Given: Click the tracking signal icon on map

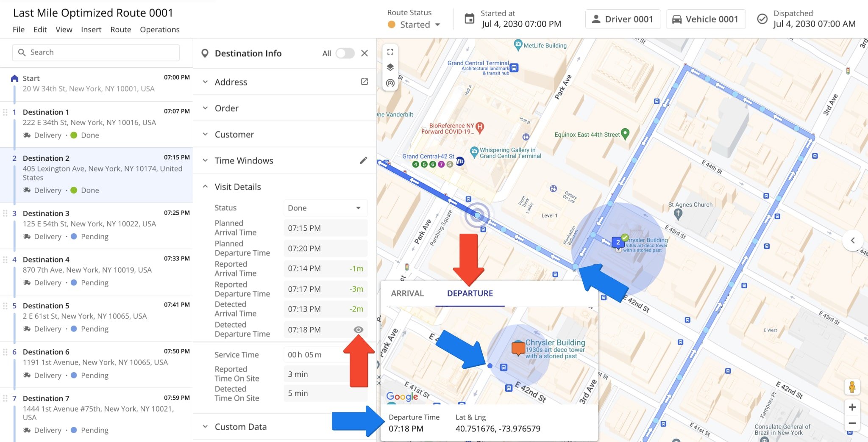Looking at the screenshot, I should coord(390,83).
